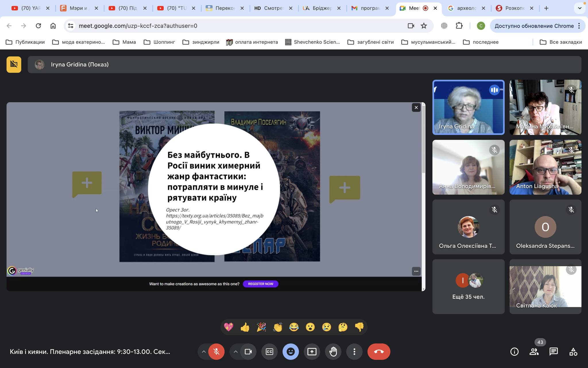Show the participants list icon
Viewport: 588px width, 368px height.
tap(534, 352)
